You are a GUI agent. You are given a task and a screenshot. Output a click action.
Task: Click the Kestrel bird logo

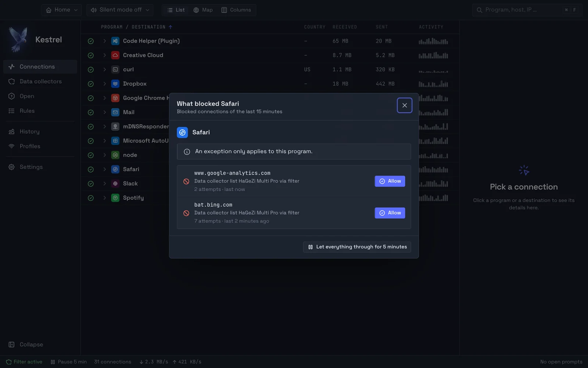tap(18, 39)
